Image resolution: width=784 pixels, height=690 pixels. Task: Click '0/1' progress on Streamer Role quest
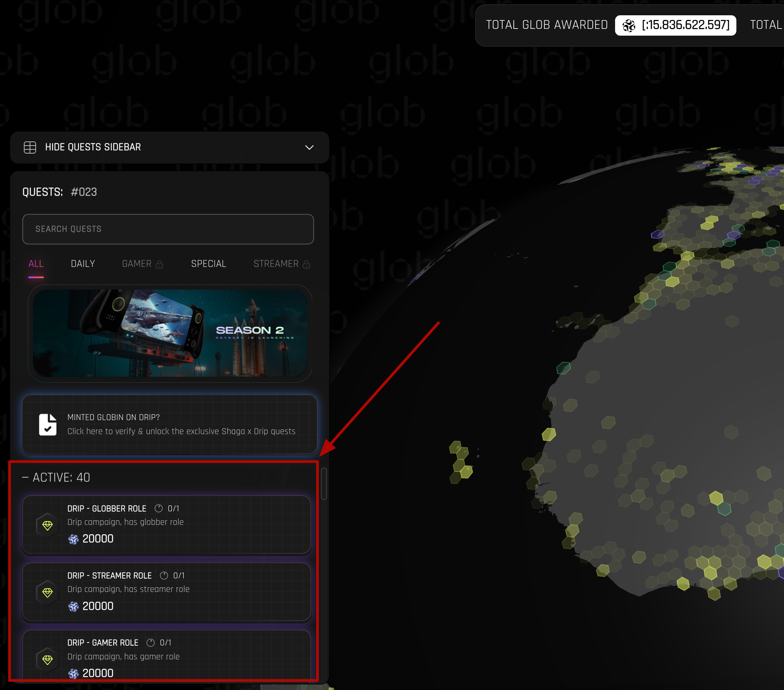pos(179,576)
